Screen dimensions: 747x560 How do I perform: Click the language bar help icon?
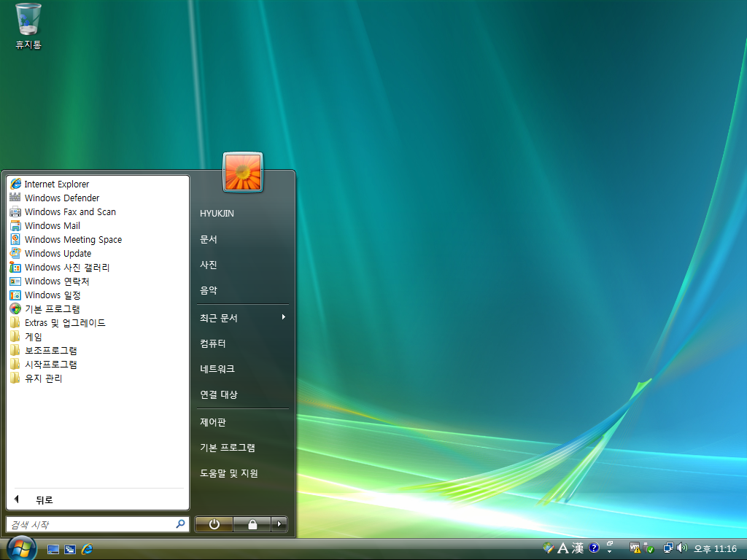(x=594, y=548)
